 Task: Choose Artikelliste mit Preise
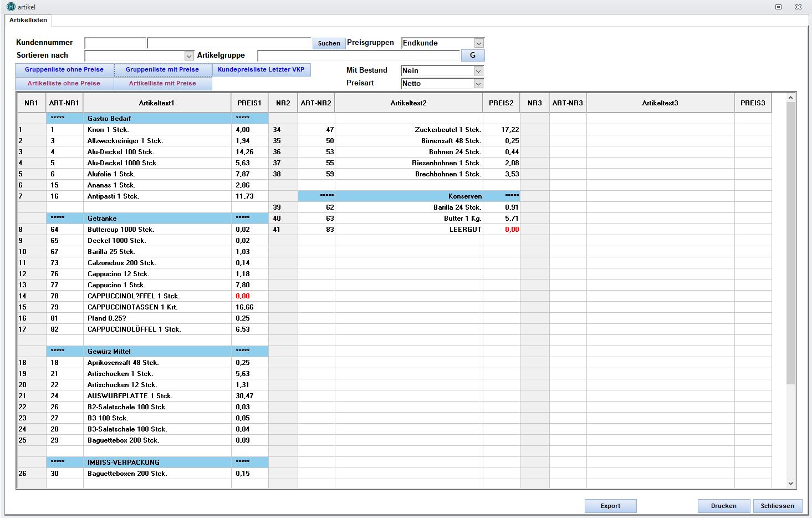pyautogui.click(x=162, y=84)
